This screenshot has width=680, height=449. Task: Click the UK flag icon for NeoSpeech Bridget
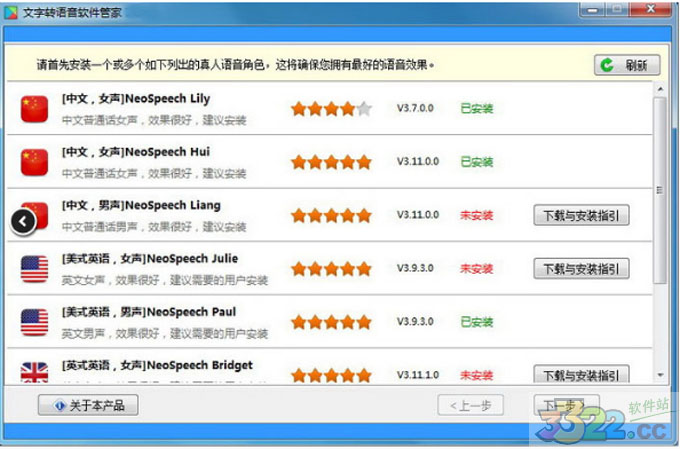pyautogui.click(x=34, y=373)
